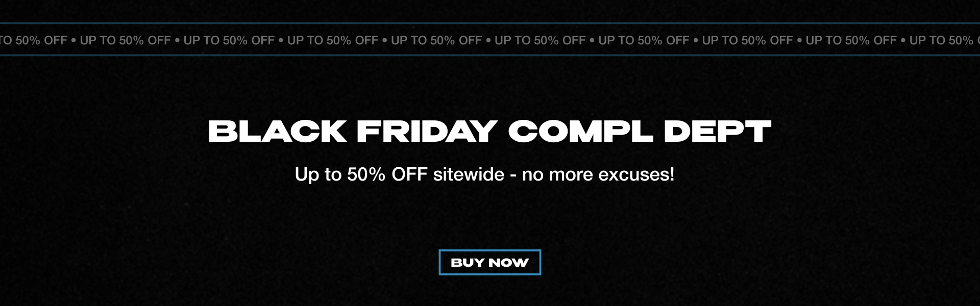Screen dimensions: 980x306
Task: Click '50%' in the white subtitle text
Action: 366,174
